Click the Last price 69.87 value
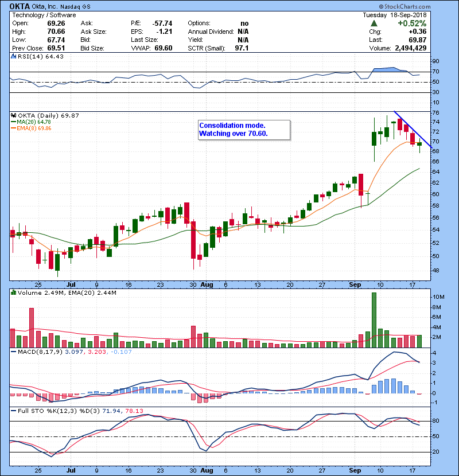 tap(417, 40)
